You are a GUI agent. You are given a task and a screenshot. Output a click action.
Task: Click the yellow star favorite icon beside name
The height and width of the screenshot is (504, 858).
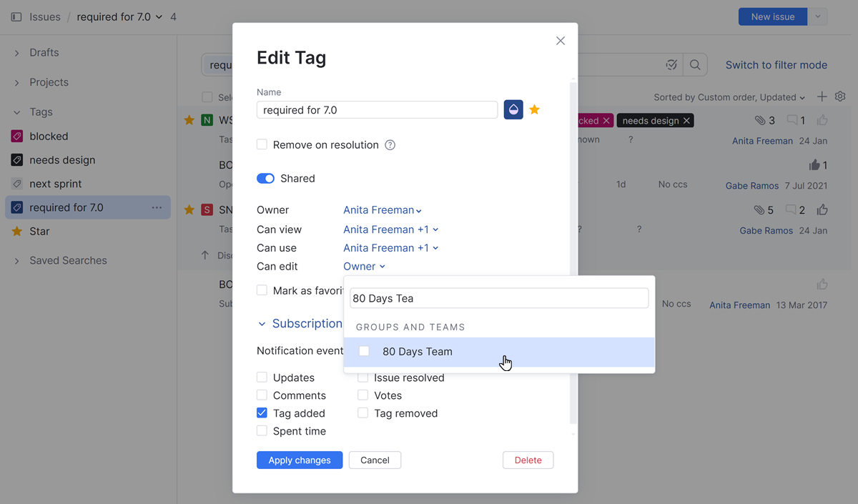click(534, 109)
